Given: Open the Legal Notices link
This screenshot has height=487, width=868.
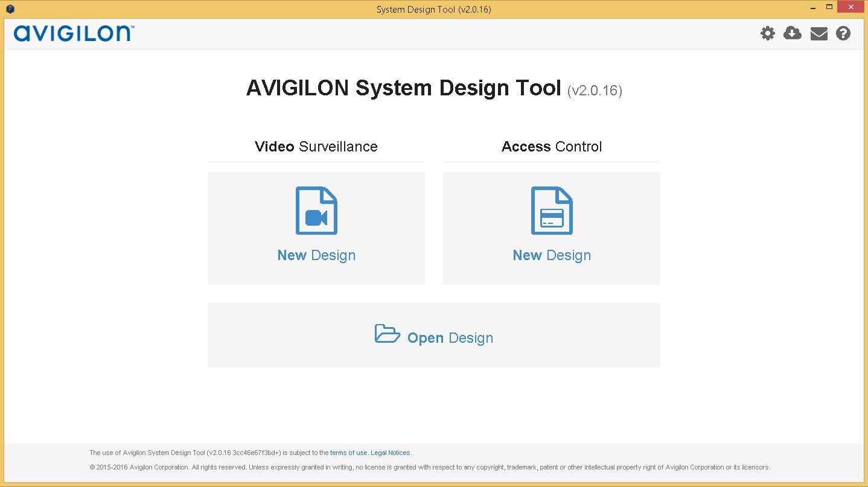Looking at the screenshot, I should pyautogui.click(x=390, y=453).
